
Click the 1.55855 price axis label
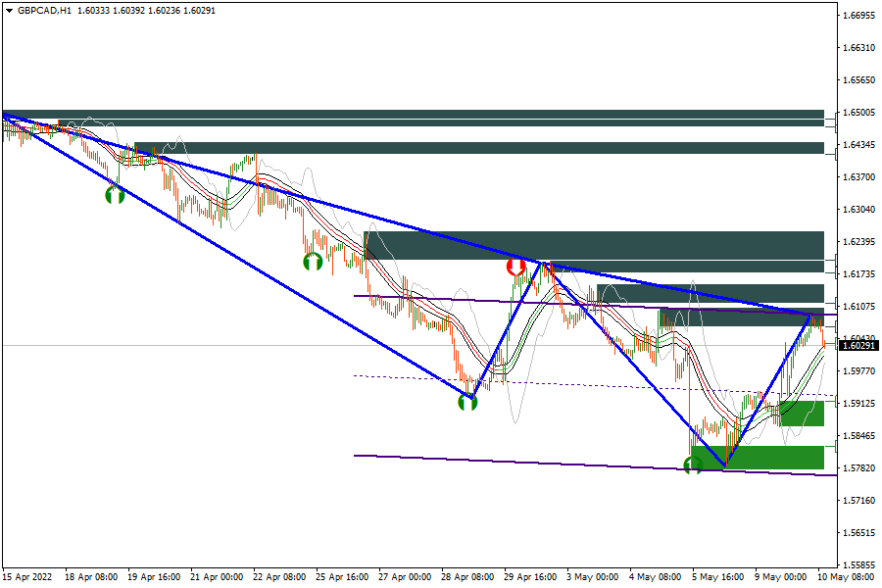[x=858, y=565]
